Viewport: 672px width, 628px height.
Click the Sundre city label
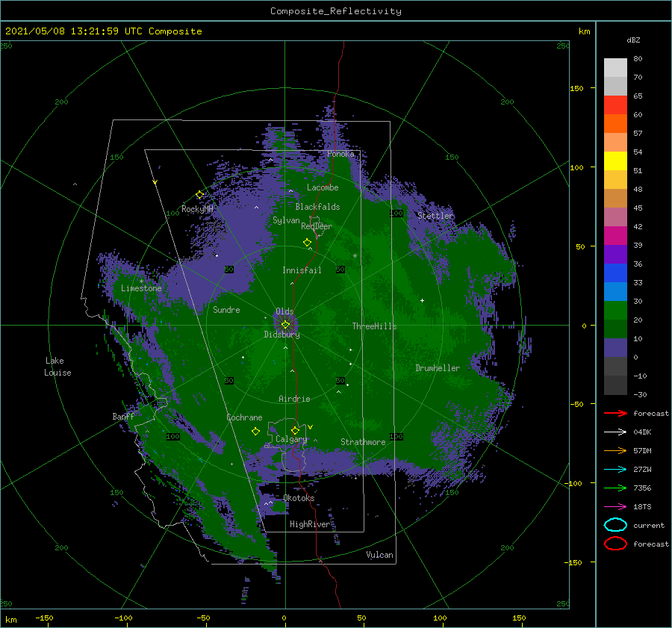coord(226,309)
